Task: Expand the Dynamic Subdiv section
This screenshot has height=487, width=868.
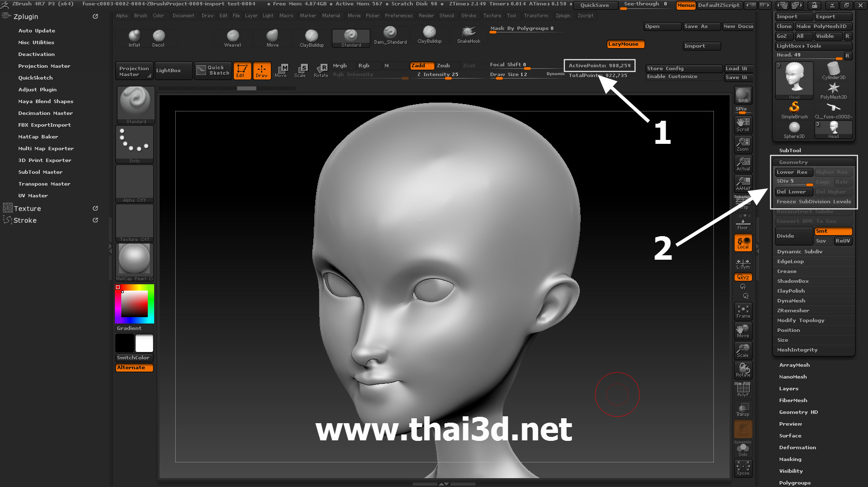Action: click(x=799, y=252)
